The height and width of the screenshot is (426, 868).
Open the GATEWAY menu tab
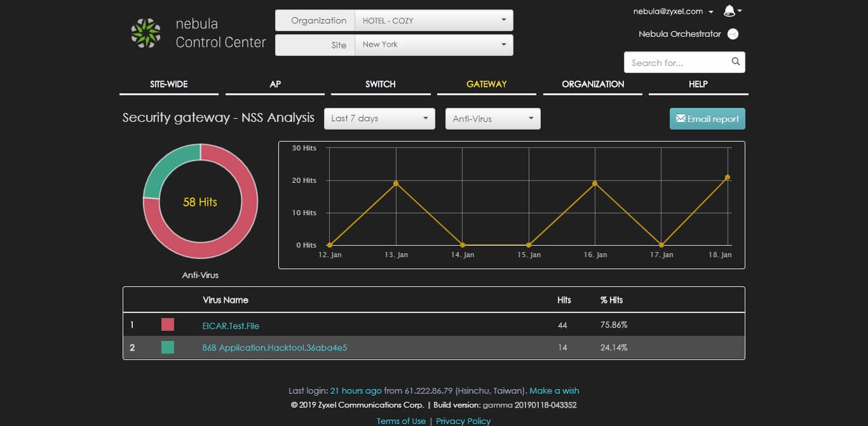click(486, 84)
